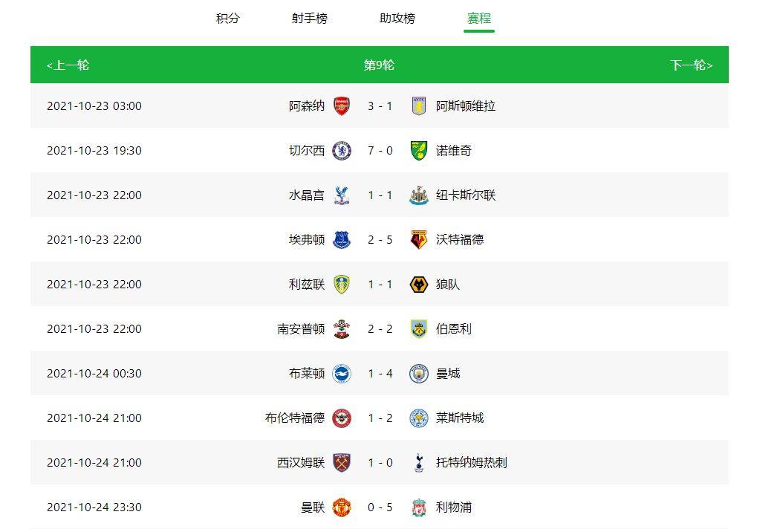The height and width of the screenshot is (532, 757).
Task: Click the Leicester City crest
Action: click(x=418, y=418)
